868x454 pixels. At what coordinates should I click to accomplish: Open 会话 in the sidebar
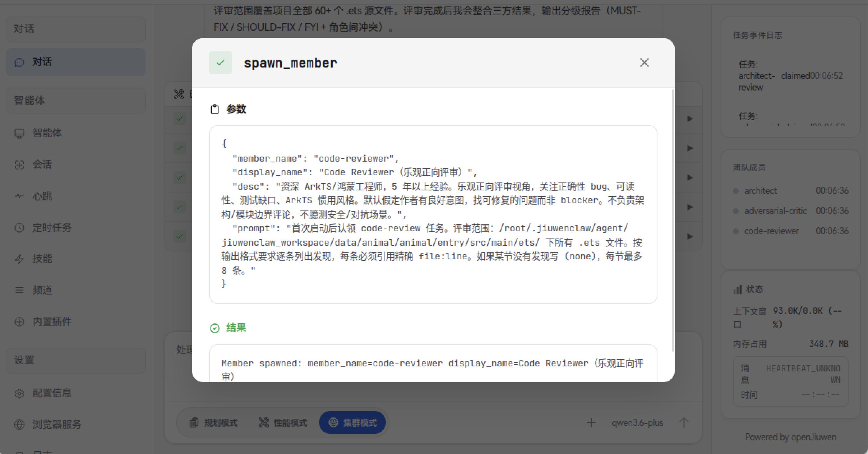[75, 165]
